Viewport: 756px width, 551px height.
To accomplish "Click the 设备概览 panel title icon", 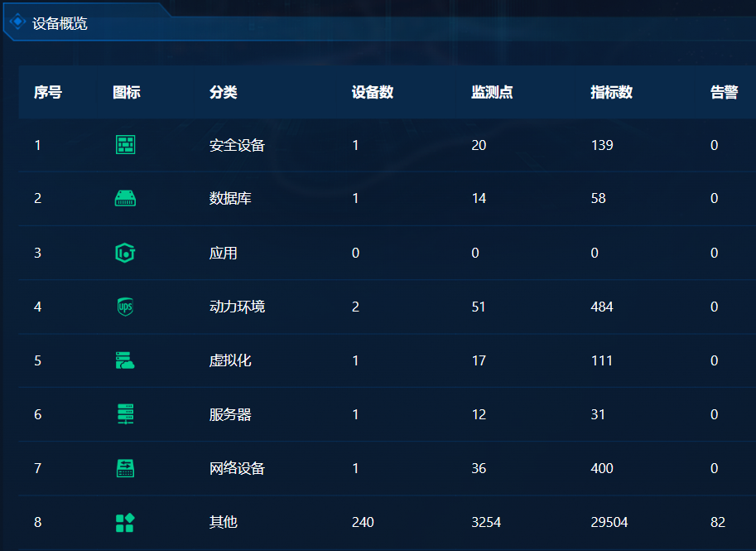I will (x=18, y=22).
